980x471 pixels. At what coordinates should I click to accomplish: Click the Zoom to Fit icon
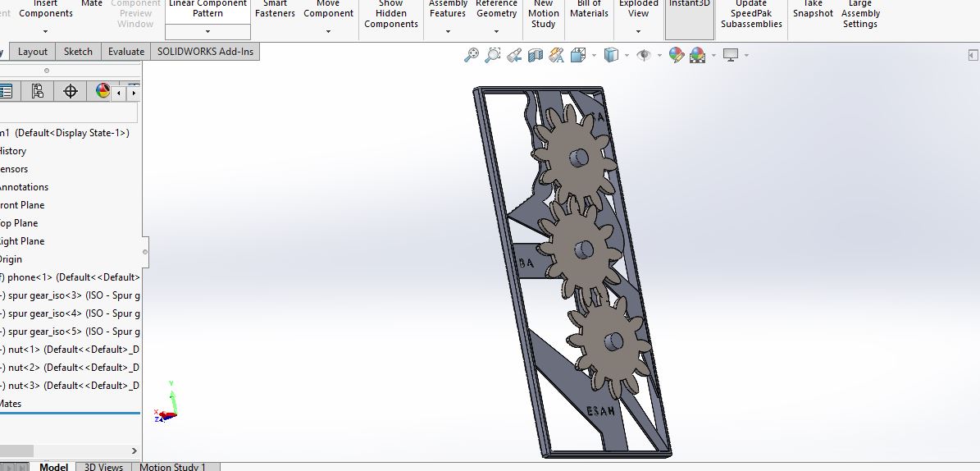(x=472, y=55)
